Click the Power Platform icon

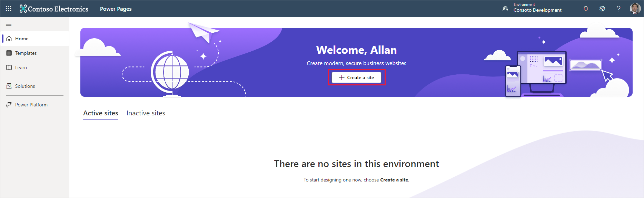9,105
